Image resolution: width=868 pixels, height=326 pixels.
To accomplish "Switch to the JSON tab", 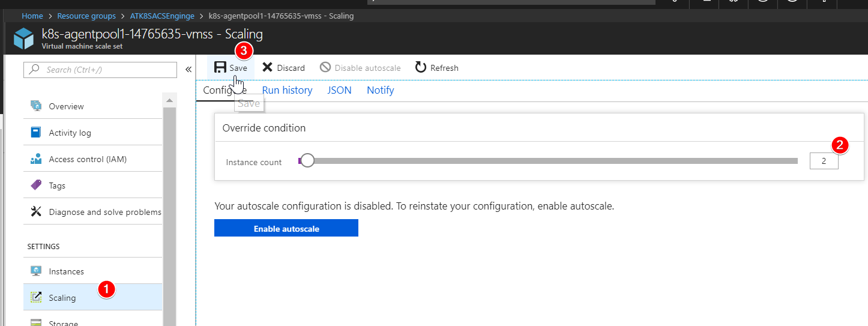I will 339,90.
